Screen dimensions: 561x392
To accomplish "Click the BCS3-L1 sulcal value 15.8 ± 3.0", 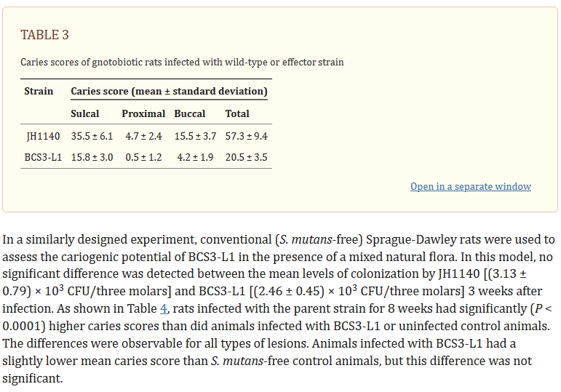I will 92,157.
